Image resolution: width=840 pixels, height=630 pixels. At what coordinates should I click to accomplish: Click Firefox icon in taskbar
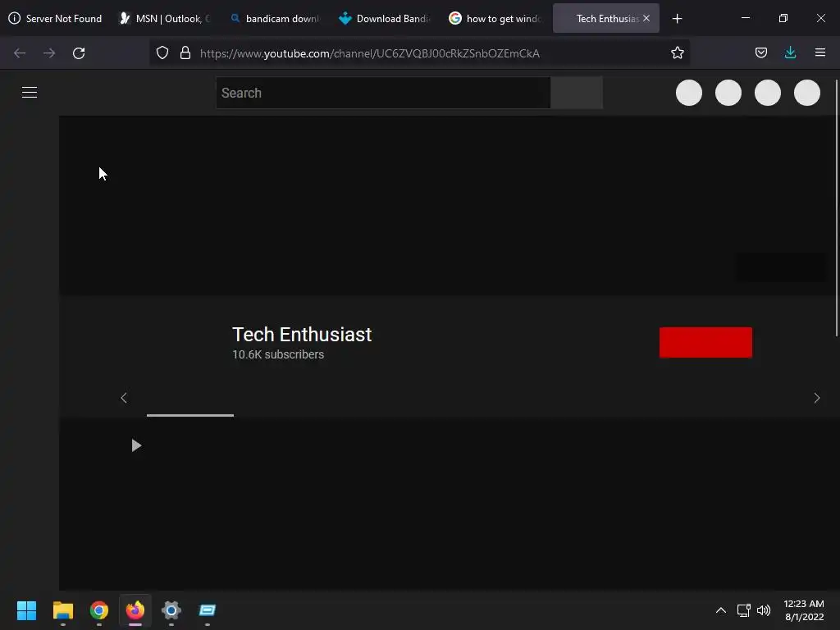[x=135, y=610]
